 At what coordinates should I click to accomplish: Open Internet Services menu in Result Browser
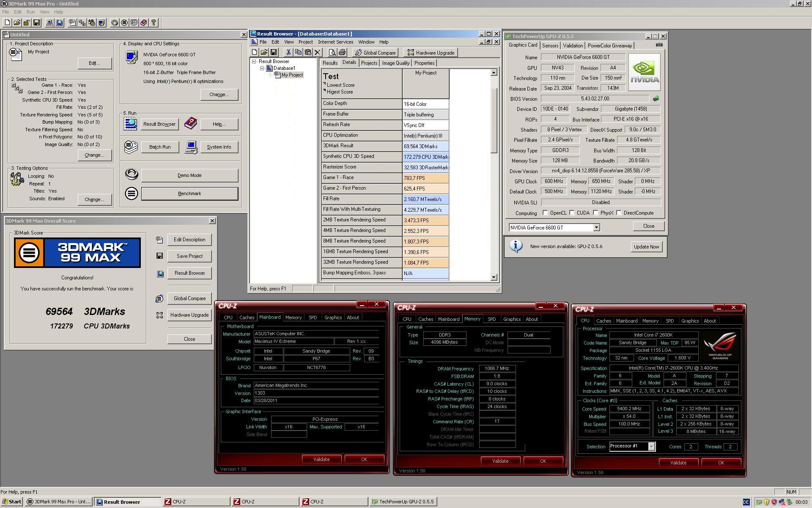(335, 42)
